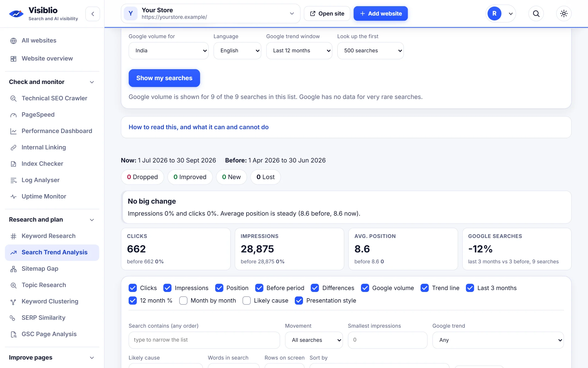Open the 500 searches dropdown

tap(370, 51)
